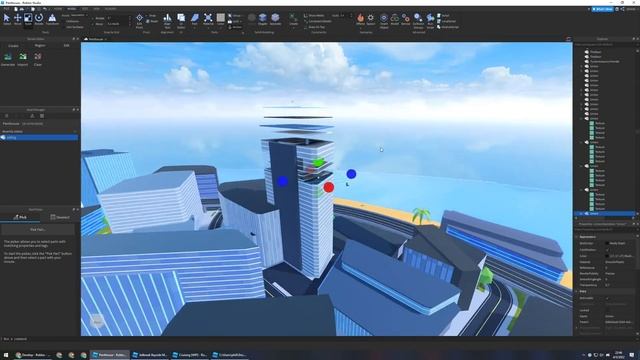
Task: Toggle the Collisions checkbox
Action: click(72, 21)
